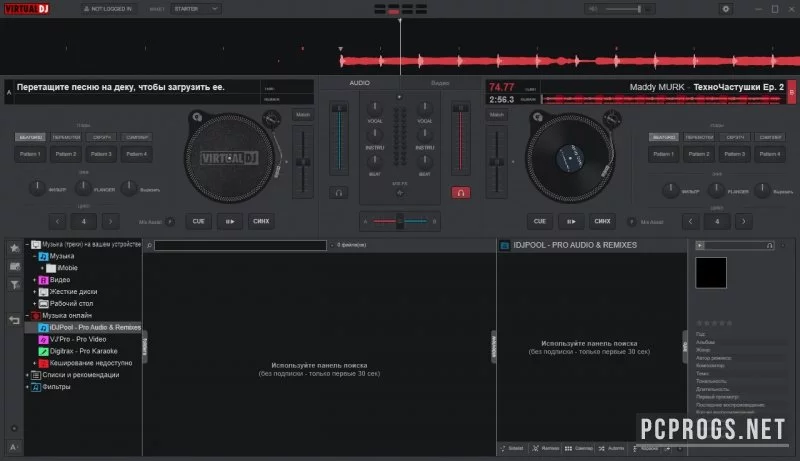Image resolution: width=800 pixels, height=461 pixels.
Task: Click the NOT LOGGED IN account button
Action: [x=109, y=9]
